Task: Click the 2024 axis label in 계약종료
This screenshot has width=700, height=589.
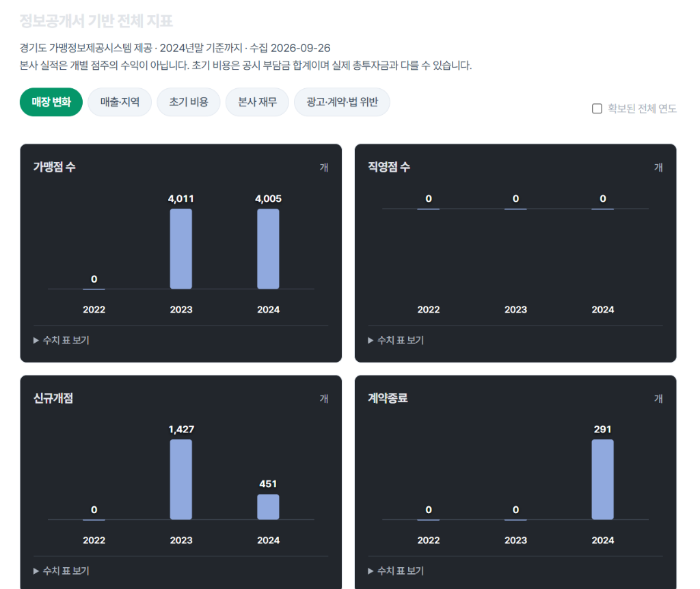Action: tap(603, 540)
